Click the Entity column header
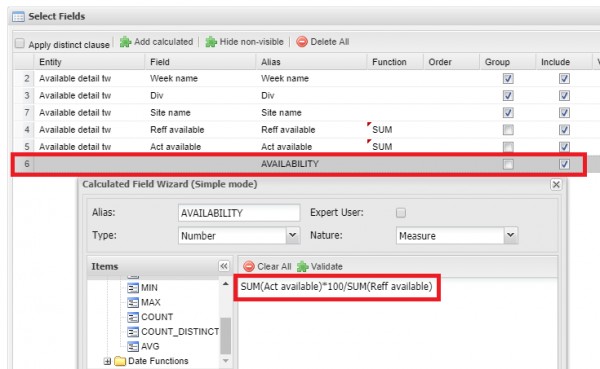Viewport: 600px width, 369px height. click(x=90, y=62)
